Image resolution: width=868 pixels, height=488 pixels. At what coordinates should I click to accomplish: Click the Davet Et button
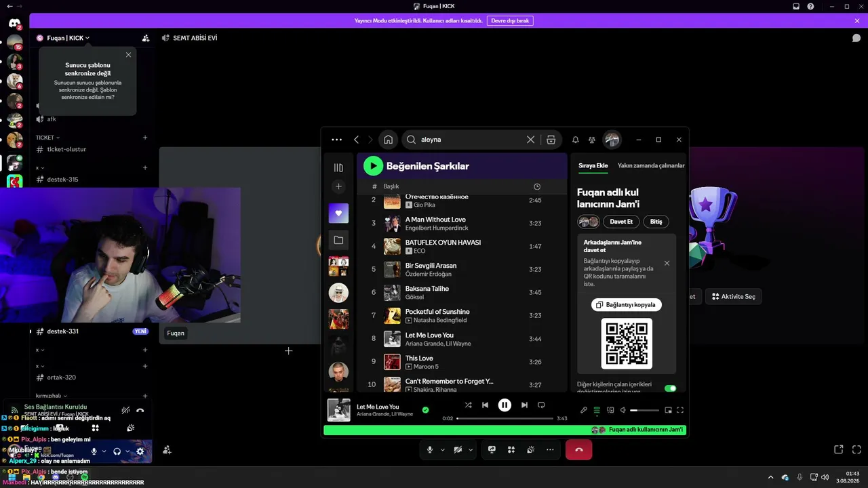pyautogui.click(x=621, y=222)
